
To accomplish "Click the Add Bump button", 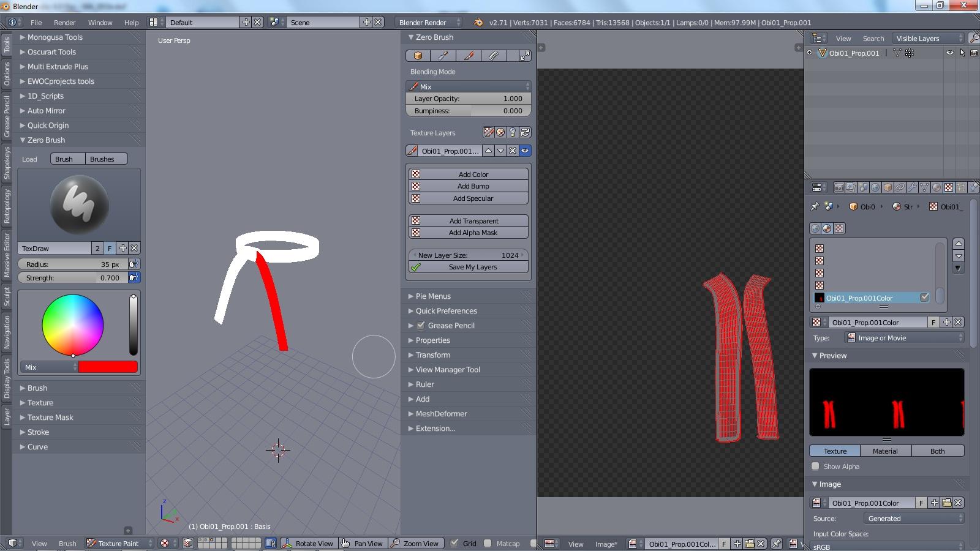I will click(469, 186).
